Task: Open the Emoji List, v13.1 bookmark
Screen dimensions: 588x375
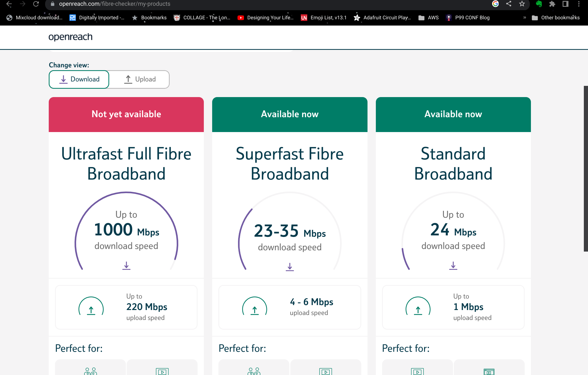Action: click(323, 17)
